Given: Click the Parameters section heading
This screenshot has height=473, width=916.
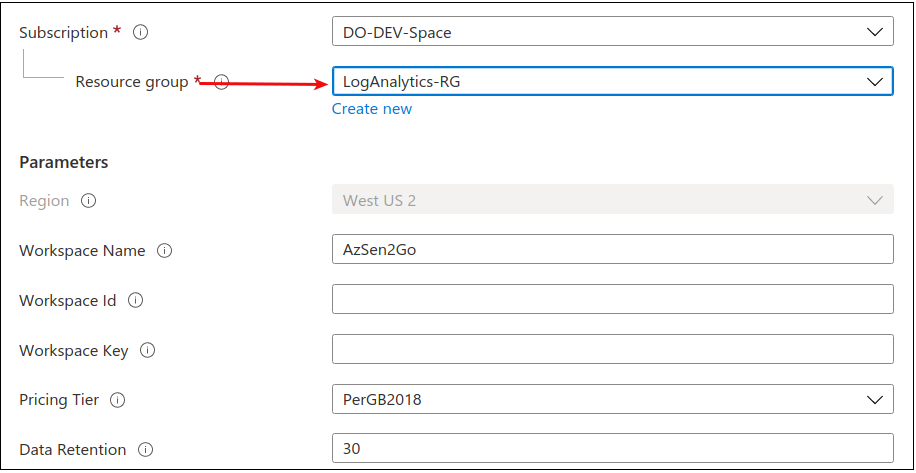Looking at the screenshot, I should pyautogui.click(x=64, y=162).
